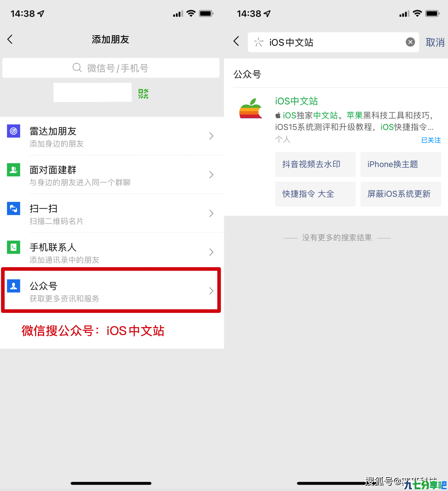Viewport: 448px width, 491px height.
Task: Open 手机联系人 row chevron
Action: pyautogui.click(x=211, y=252)
